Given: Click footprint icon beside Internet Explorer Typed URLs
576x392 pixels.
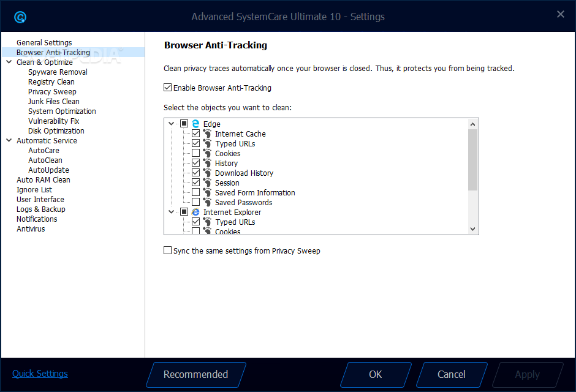Looking at the screenshot, I should pyautogui.click(x=207, y=222).
